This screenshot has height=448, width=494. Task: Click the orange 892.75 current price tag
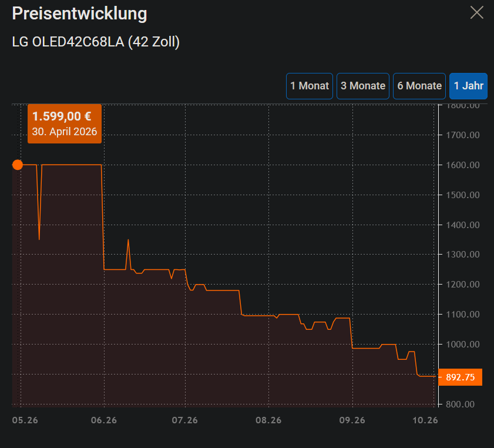[x=461, y=377]
